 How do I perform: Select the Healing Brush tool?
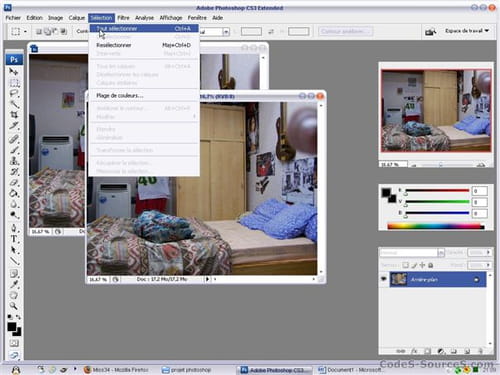[x=14, y=139]
